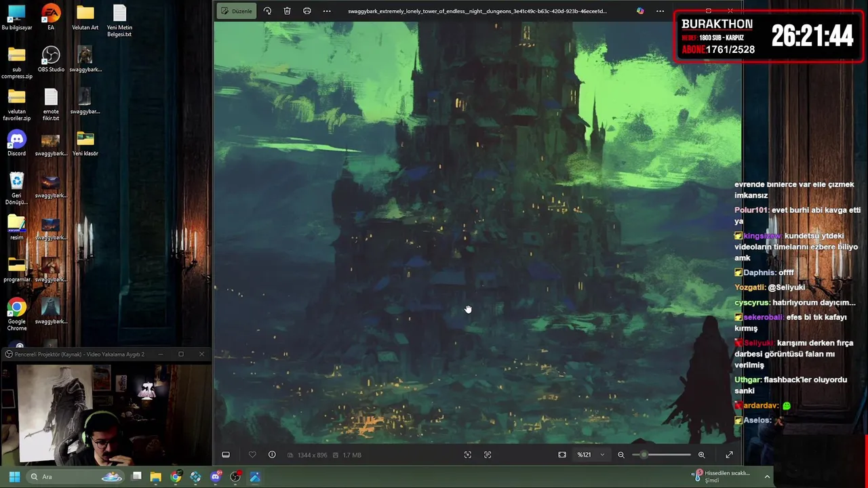
Task: Rotate the image with the rotate icon
Action: (267, 11)
